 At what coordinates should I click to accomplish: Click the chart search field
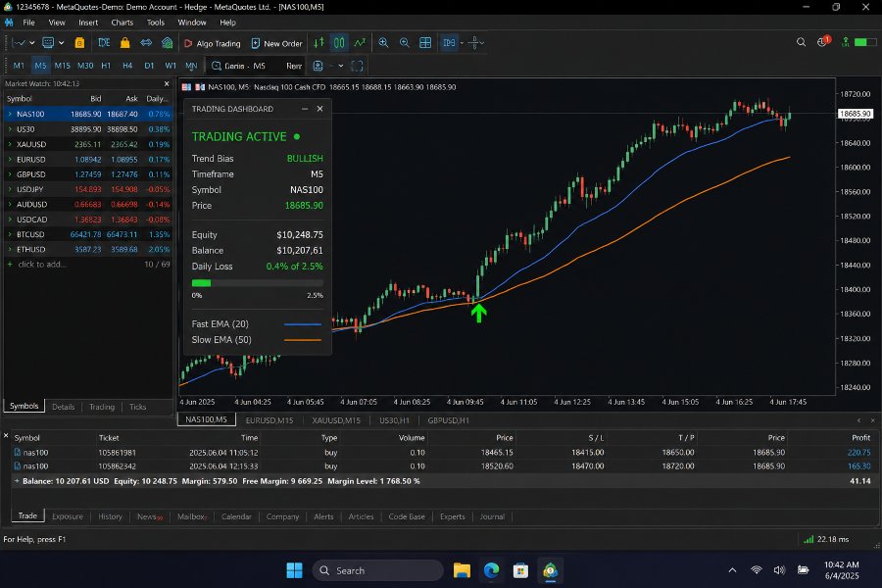pos(256,66)
